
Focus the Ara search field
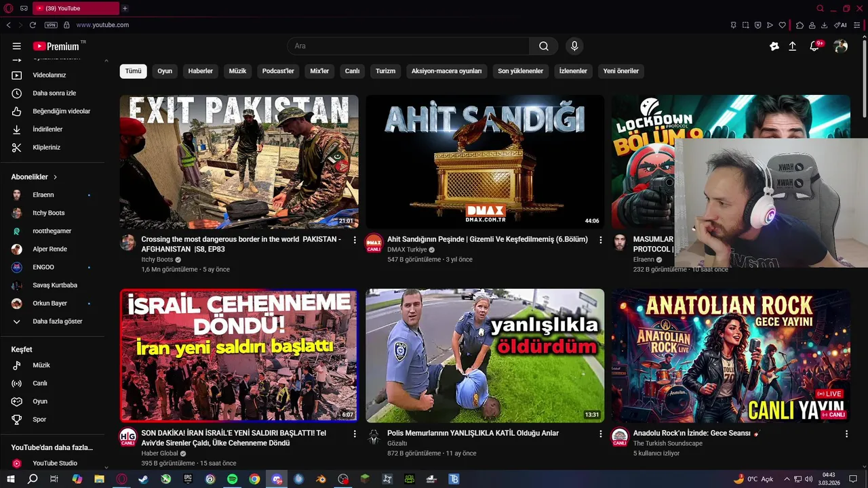408,46
